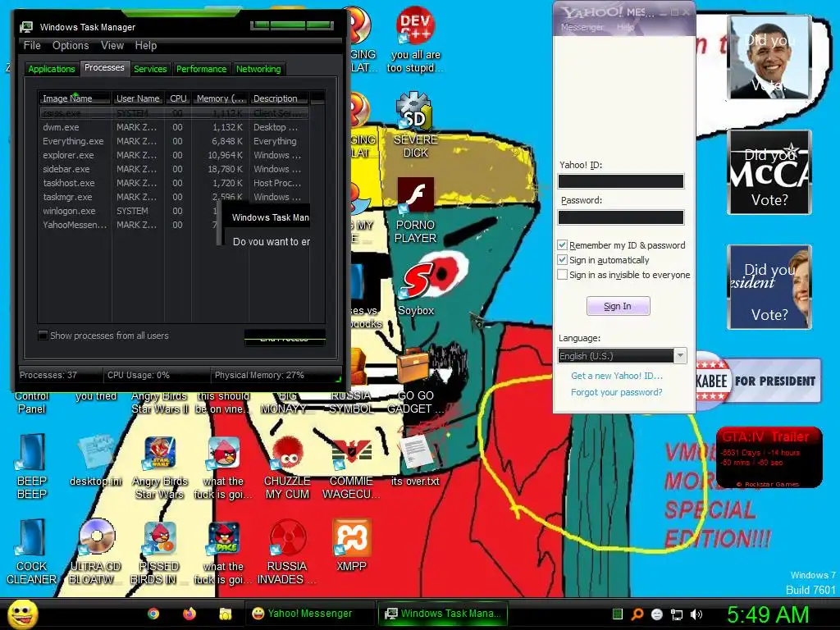This screenshot has height=630, width=840.
Task: Open the Angry Birds Space icon
Action: pos(224,538)
